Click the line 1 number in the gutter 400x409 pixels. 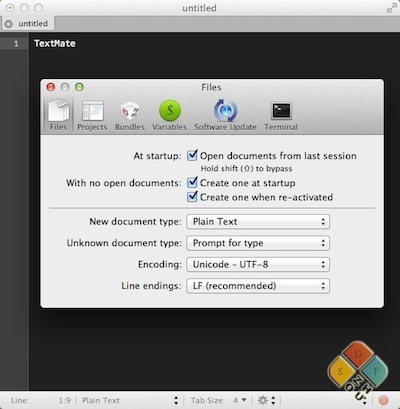pos(16,44)
